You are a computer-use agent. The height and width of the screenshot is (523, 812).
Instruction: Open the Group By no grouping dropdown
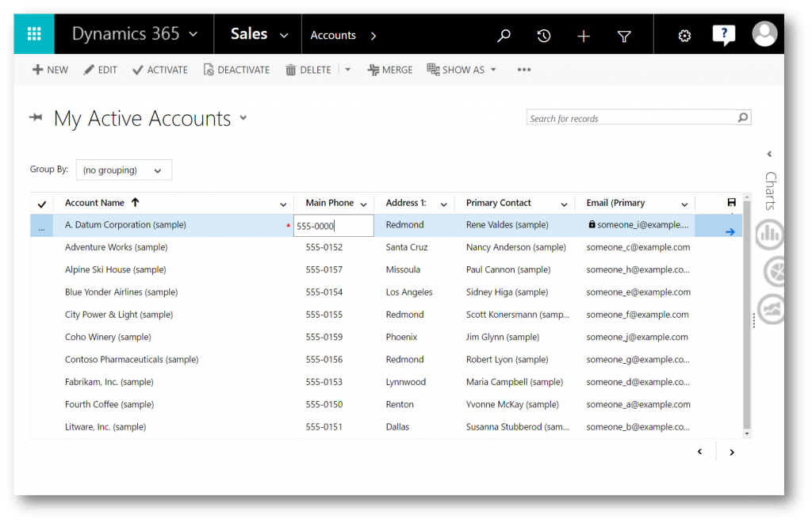point(124,170)
